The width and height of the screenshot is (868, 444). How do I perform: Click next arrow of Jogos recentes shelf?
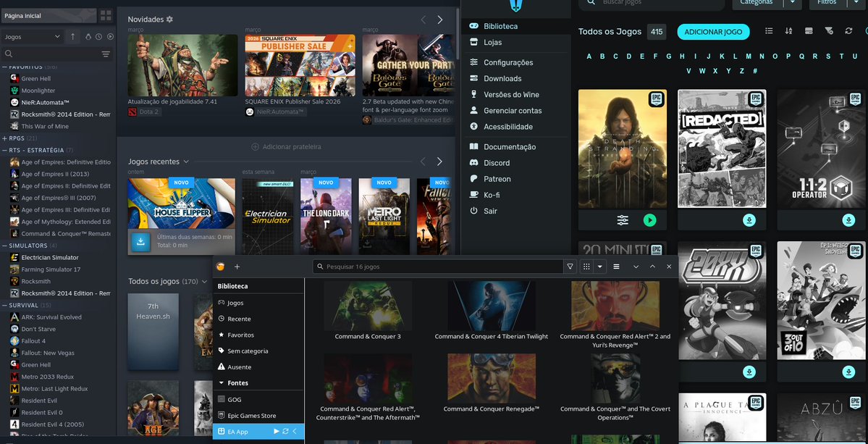[x=439, y=162]
